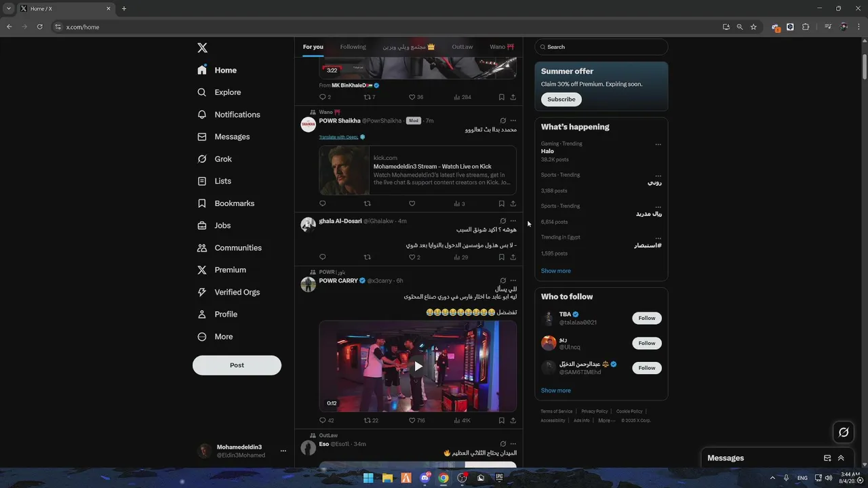Open the kick.com Mohamedeldin3 stream card
The image size is (868, 488).
(x=418, y=170)
